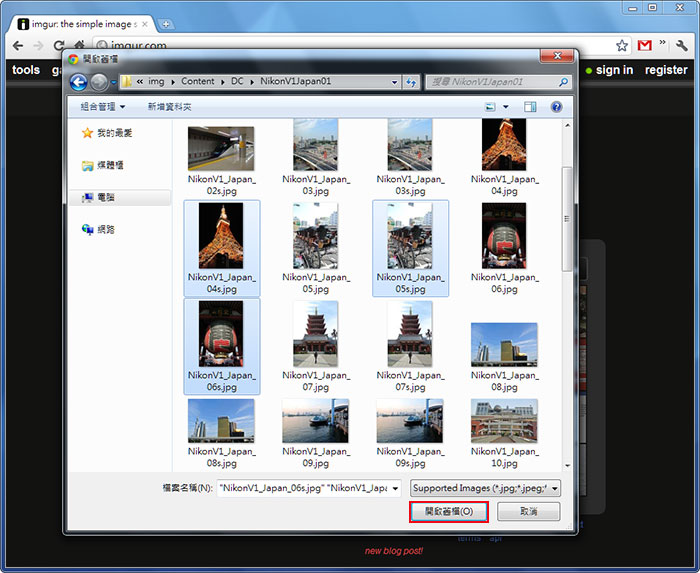Click register link on imgur
The height and width of the screenshot is (573, 700).
pyautogui.click(x=666, y=70)
